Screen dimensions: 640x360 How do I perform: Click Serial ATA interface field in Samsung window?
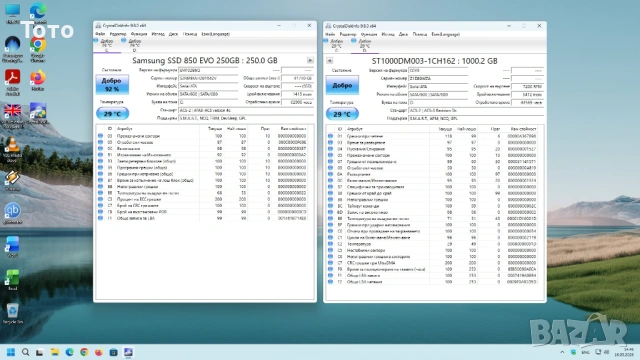point(208,86)
